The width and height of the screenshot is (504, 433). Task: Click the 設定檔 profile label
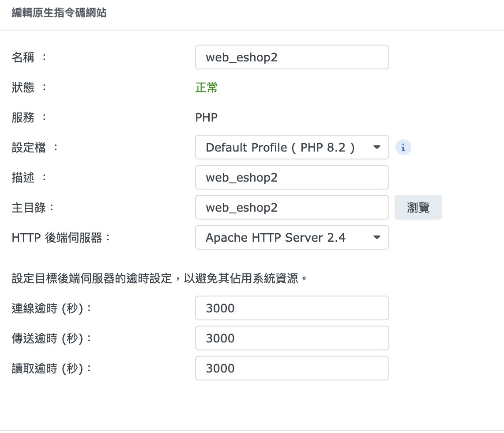pos(29,148)
